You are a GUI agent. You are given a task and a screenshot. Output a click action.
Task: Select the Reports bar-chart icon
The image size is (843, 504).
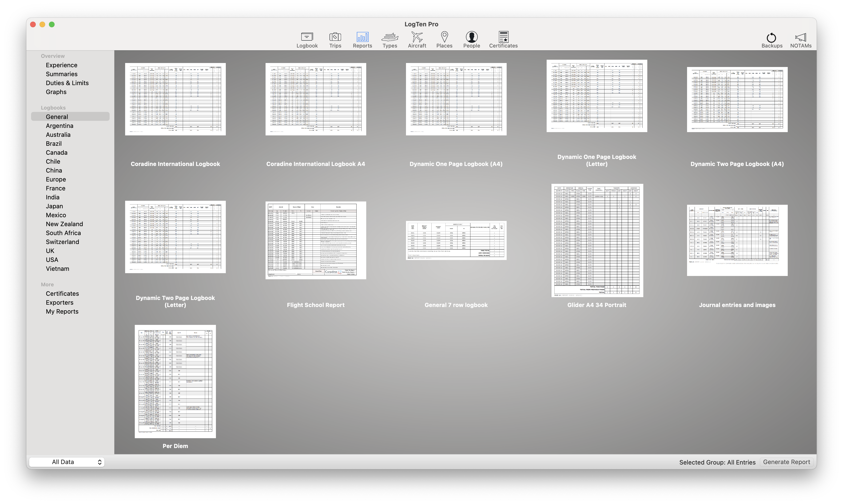point(362,40)
